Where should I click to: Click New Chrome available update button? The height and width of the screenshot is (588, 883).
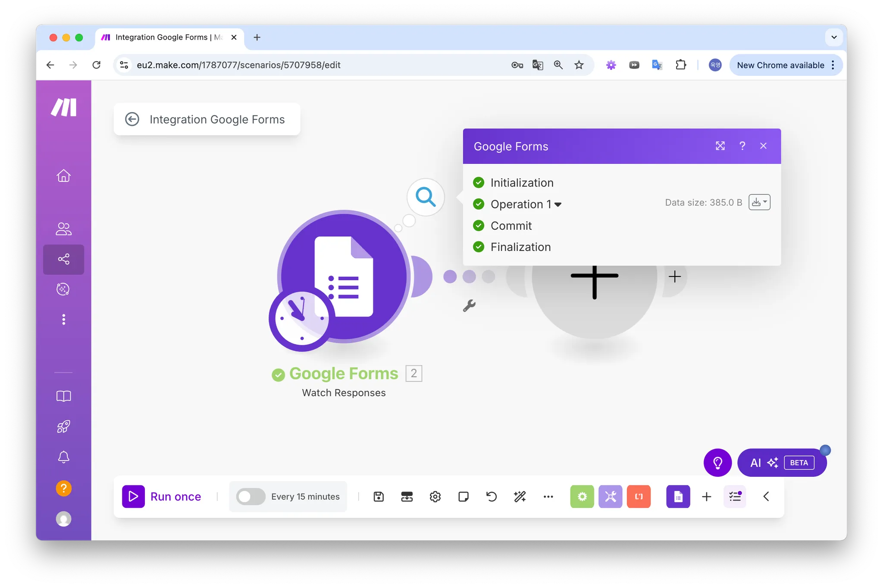786,65
